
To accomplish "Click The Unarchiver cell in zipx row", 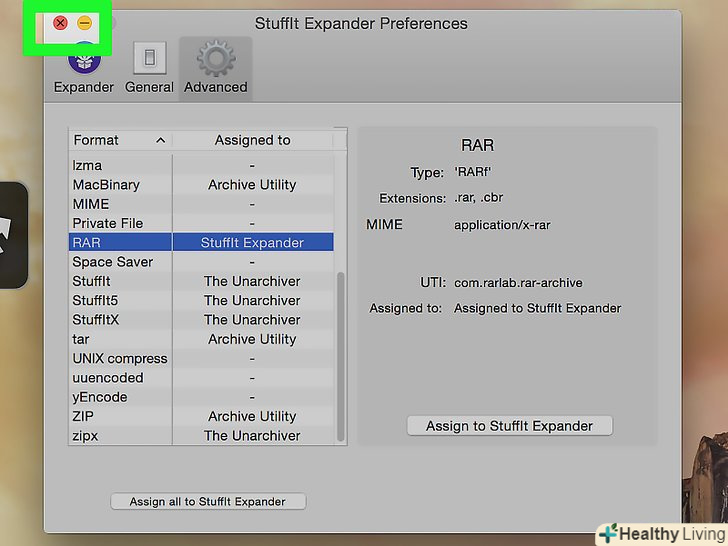I will 253,436.
